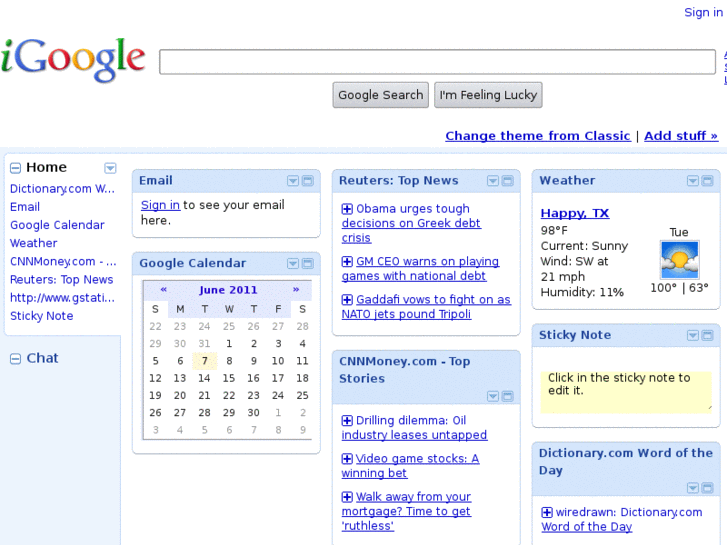The height and width of the screenshot is (545, 727).
Task: Click the I'm Feeling Lucky button
Action: (488, 95)
